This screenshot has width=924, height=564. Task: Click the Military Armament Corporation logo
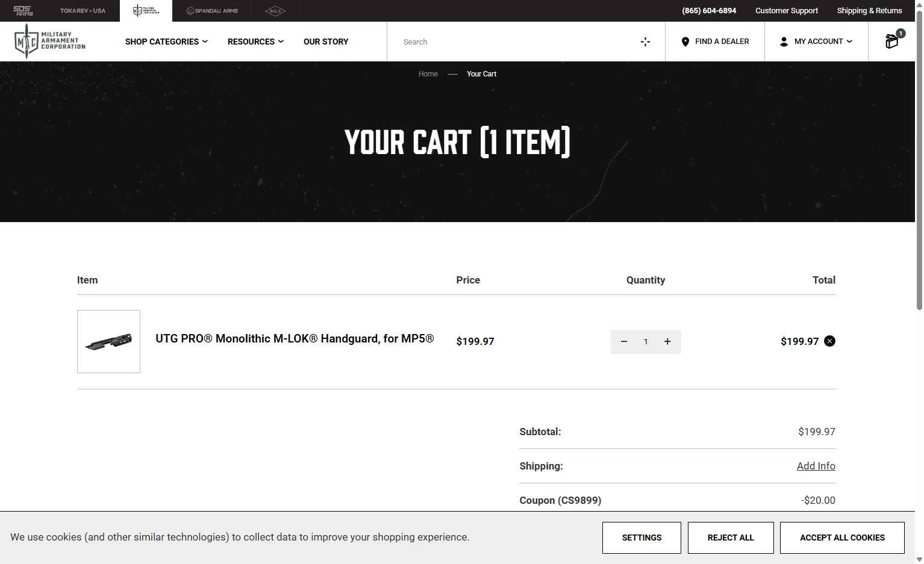pyautogui.click(x=50, y=42)
